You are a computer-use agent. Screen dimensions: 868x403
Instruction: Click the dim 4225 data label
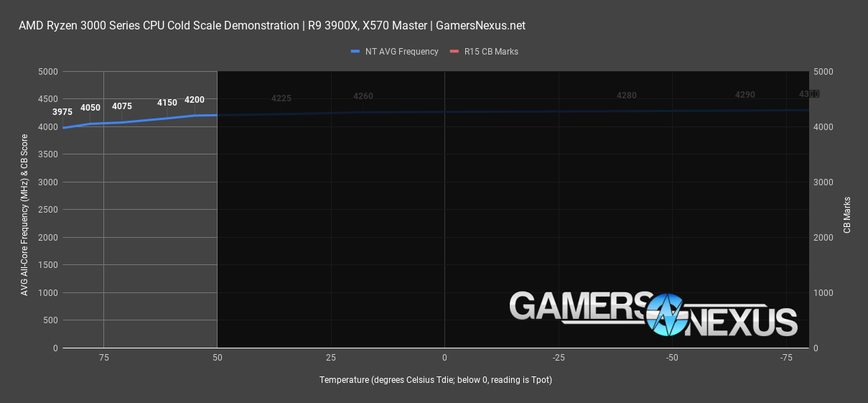pyautogui.click(x=281, y=98)
